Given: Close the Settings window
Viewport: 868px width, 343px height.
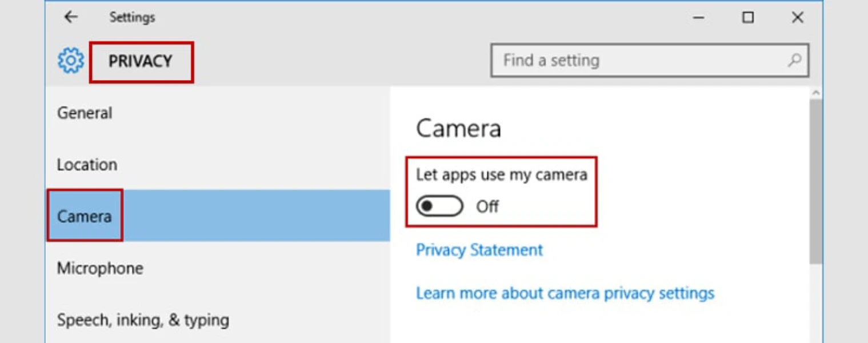Looking at the screenshot, I should (x=798, y=18).
